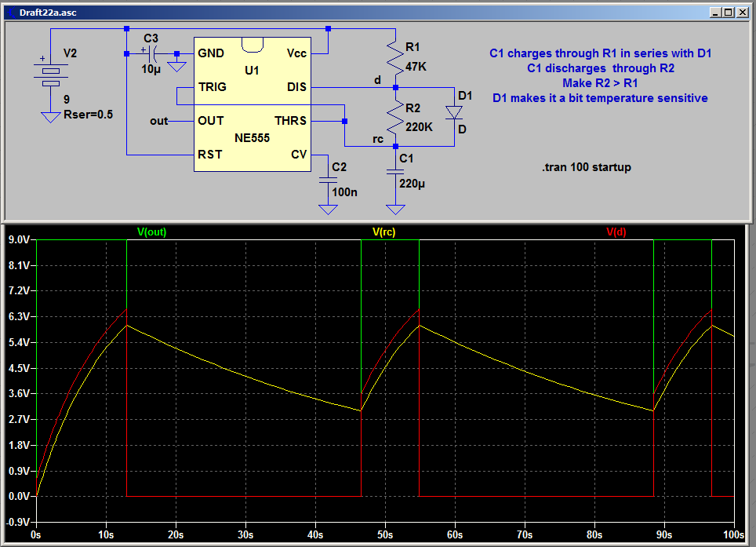Click the 9.0V vertical axis label

point(20,239)
